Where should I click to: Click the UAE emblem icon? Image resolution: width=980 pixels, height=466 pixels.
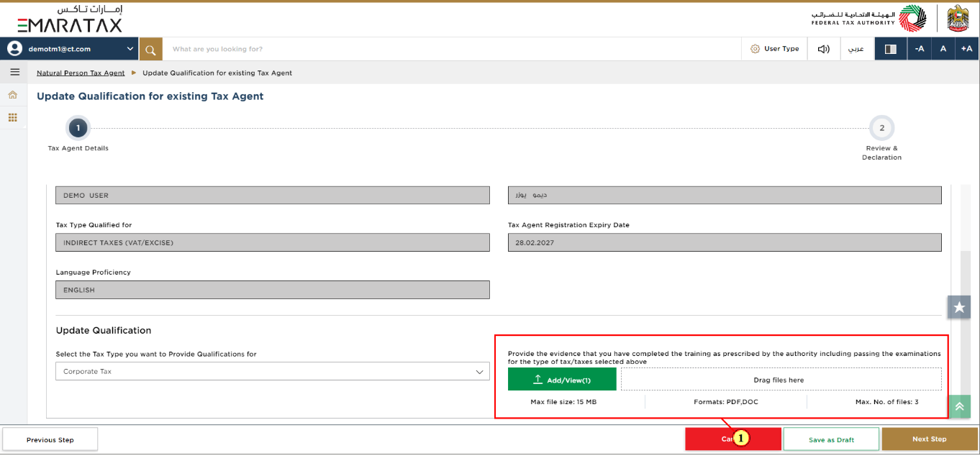958,19
